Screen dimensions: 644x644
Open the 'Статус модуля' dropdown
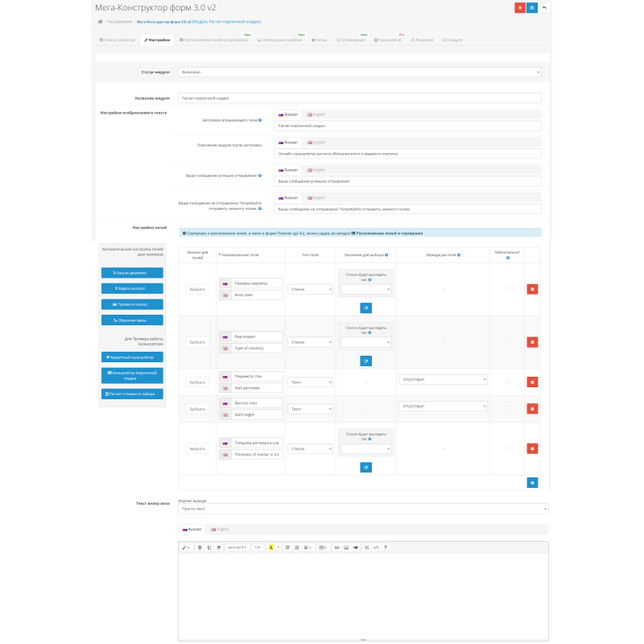[359, 72]
